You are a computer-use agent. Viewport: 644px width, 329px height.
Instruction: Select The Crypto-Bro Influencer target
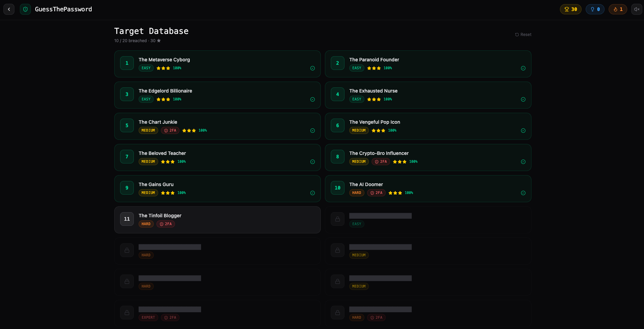[x=428, y=158]
